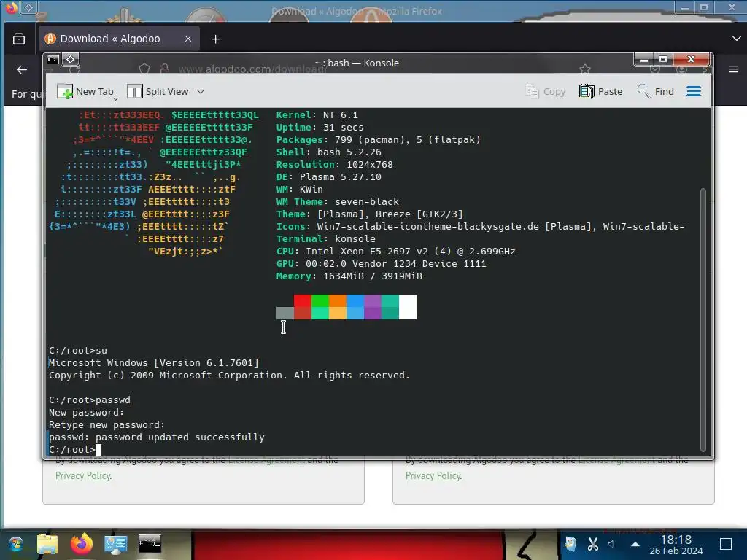Maximize the Firefox window
This screenshot has height=560, width=747.
coord(704,7)
